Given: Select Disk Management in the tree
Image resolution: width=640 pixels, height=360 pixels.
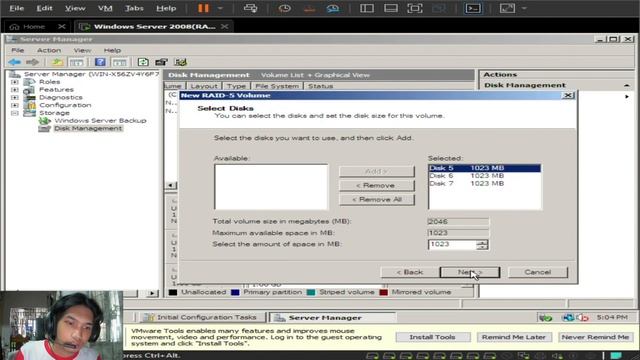Looking at the screenshot, I should [x=88, y=128].
